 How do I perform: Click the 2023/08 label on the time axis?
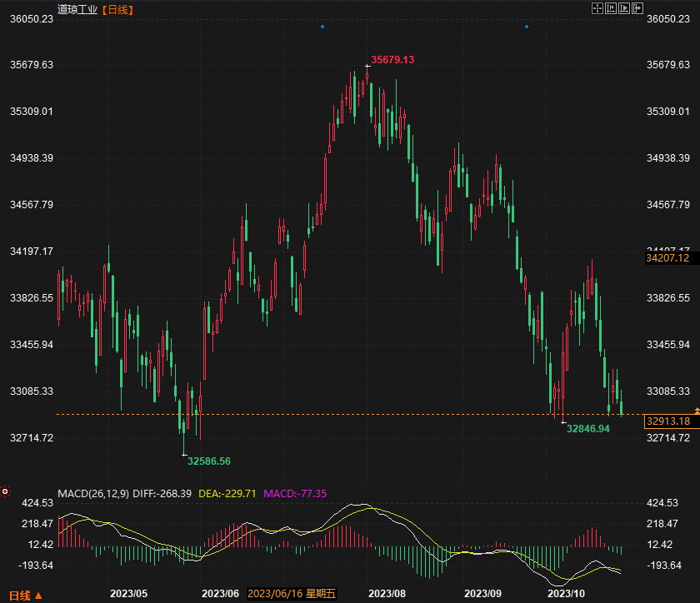pos(386,594)
